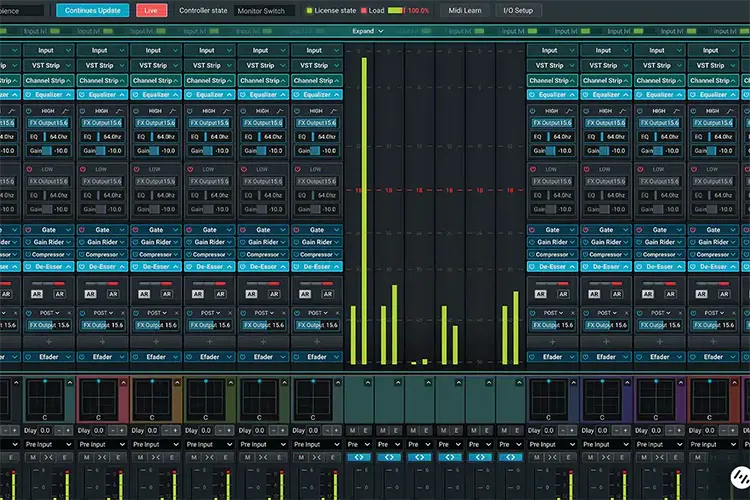The image size is (750, 500).
Task: Toggle POST send power icon right of the meters
Action: pos(532,313)
